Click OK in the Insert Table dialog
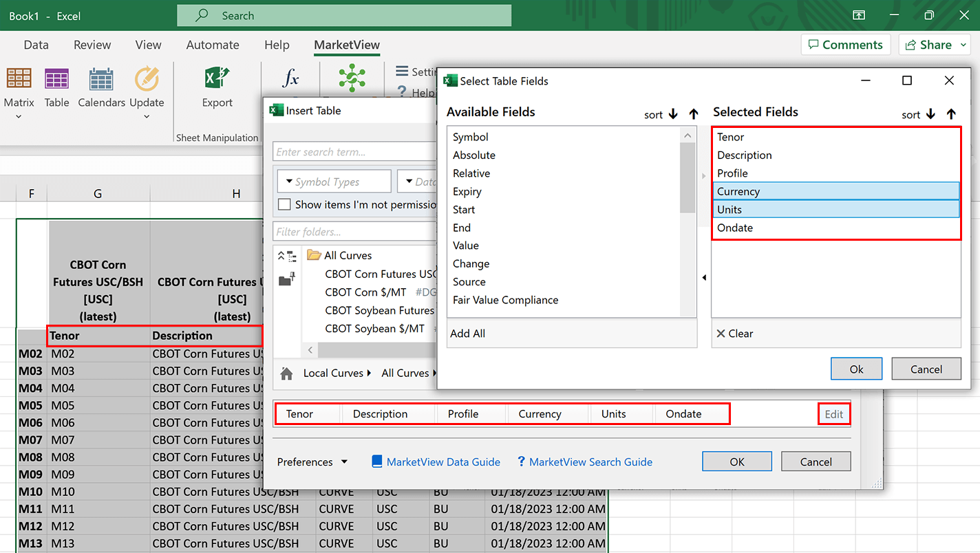 737,462
